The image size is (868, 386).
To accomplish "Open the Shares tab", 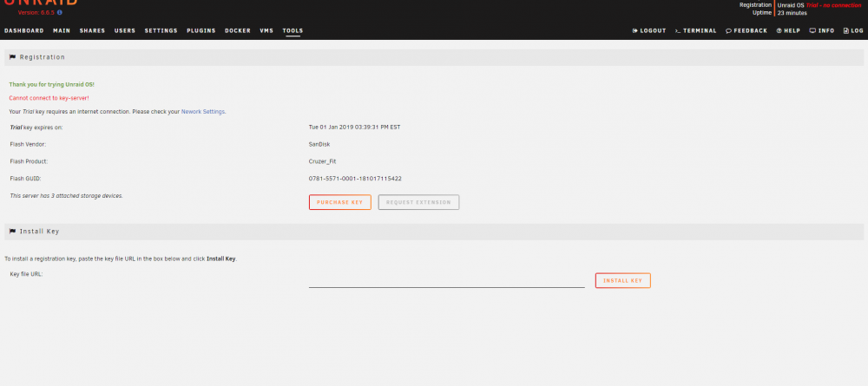I will click(x=92, y=31).
